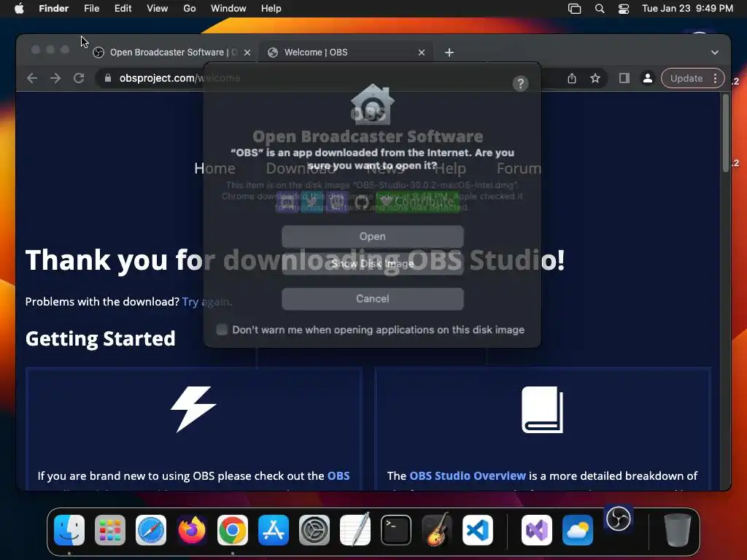Open Google Chrome from the Dock
The image size is (747, 560).
click(233, 530)
